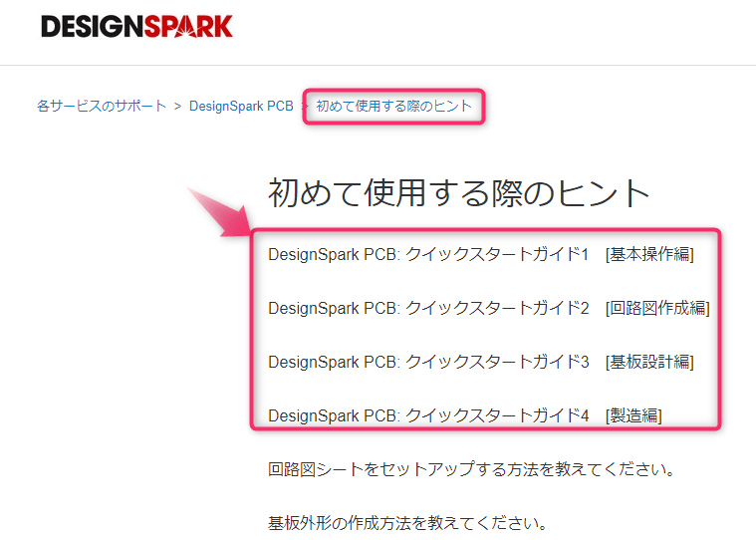Open 基板外形の作成方法を教えてください article
The width and height of the screenshot is (756, 540).
click(408, 523)
